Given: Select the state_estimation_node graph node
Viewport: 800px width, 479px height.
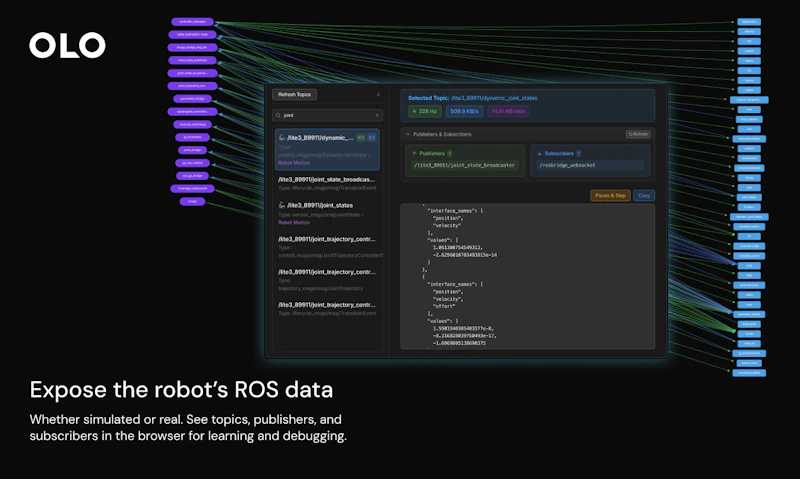Looking at the screenshot, I should (192, 35).
